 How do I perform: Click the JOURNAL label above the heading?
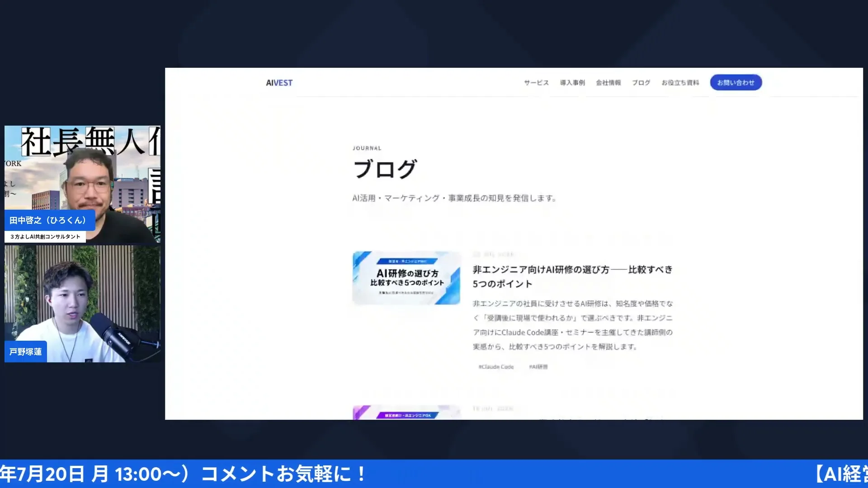(367, 148)
